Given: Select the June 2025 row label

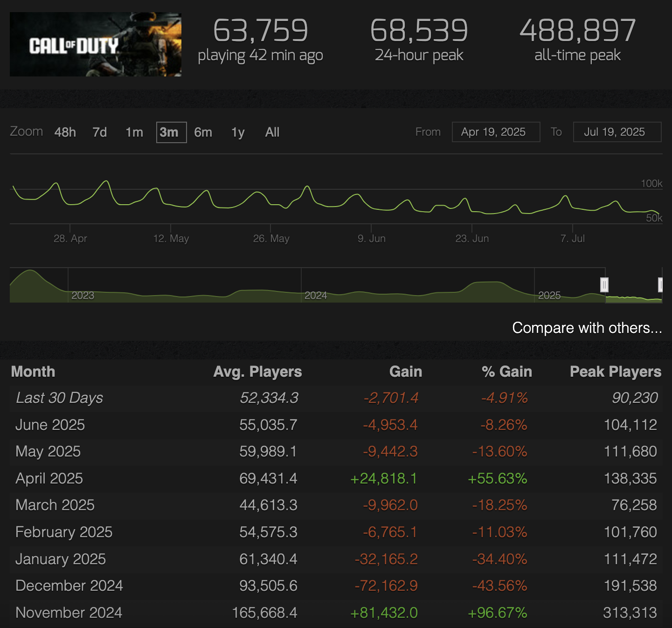Looking at the screenshot, I should coord(50,425).
